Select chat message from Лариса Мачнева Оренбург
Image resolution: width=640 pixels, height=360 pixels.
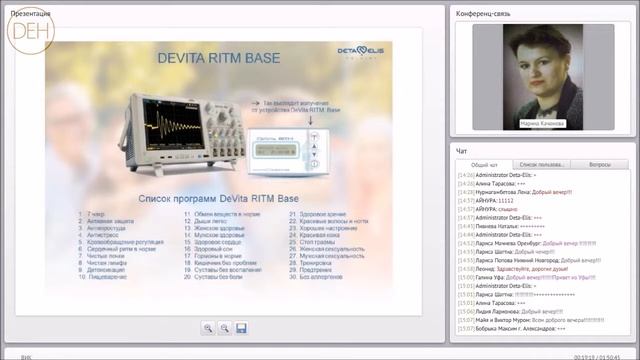pos(527,243)
